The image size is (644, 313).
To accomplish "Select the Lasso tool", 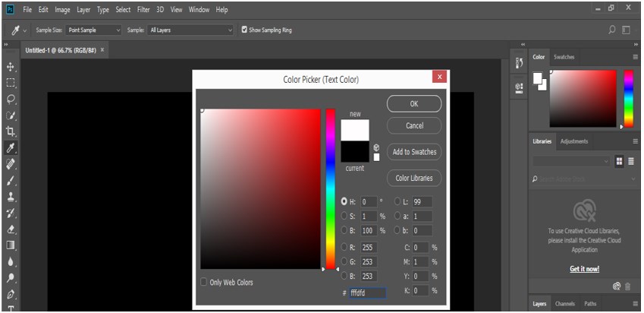I will pyautogui.click(x=11, y=99).
